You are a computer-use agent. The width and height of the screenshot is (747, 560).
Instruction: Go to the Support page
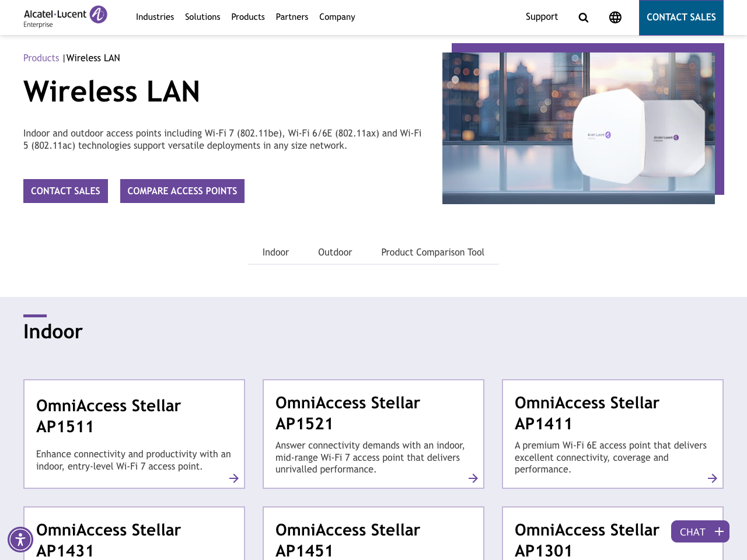pyautogui.click(x=542, y=17)
